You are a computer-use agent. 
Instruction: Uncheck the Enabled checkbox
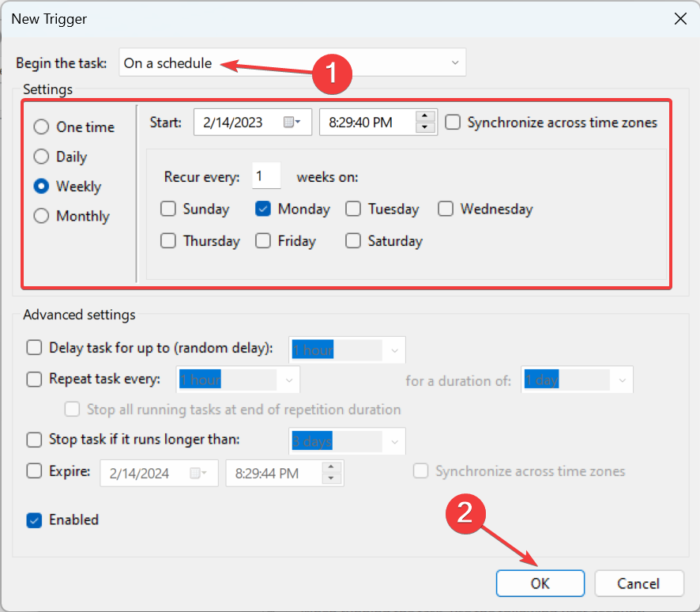[x=35, y=520]
